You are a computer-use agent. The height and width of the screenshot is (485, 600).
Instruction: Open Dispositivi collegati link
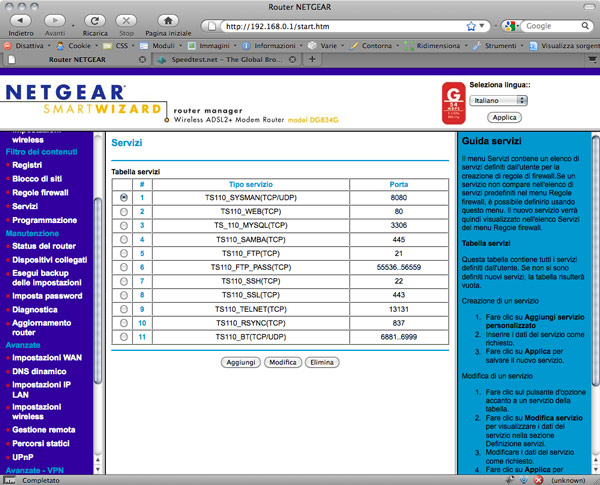pyautogui.click(x=50, y=260)
